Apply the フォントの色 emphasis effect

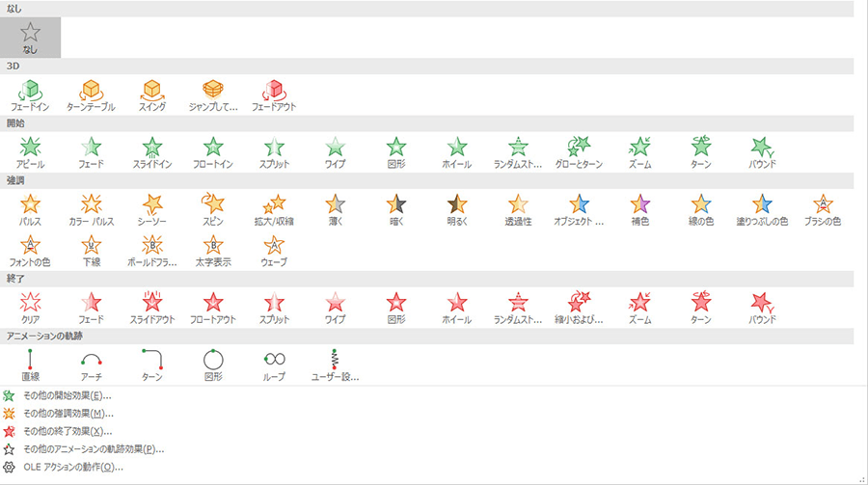click(31, 251)
